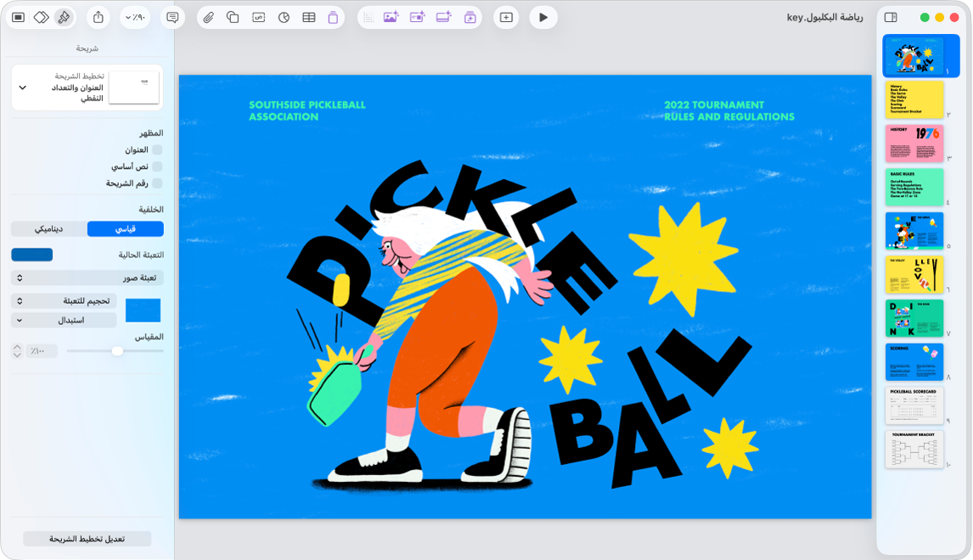Click the blue image fill preview well
The width and height of the screenshot is (973, 560).
point(143,310)
